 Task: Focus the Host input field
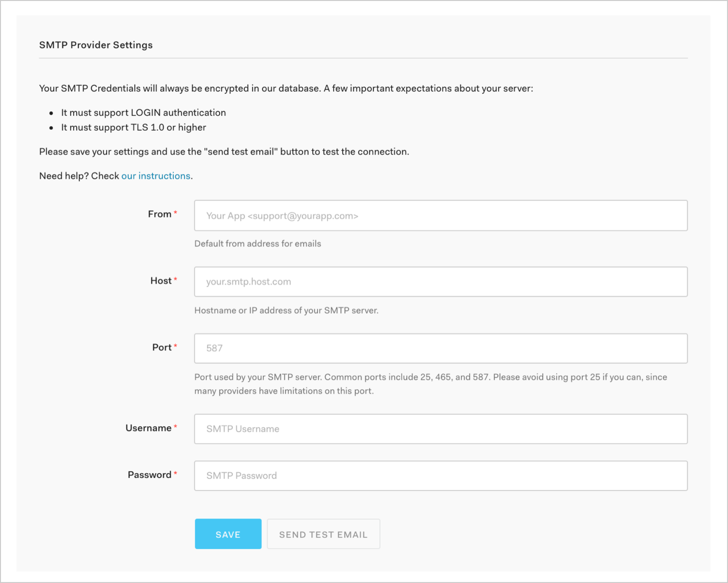click(440, 282)
